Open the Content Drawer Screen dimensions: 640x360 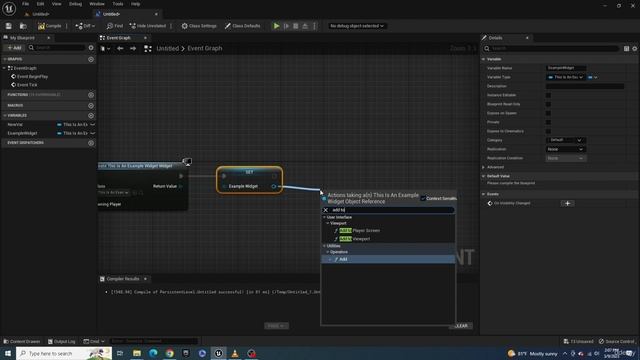[22, 341]
